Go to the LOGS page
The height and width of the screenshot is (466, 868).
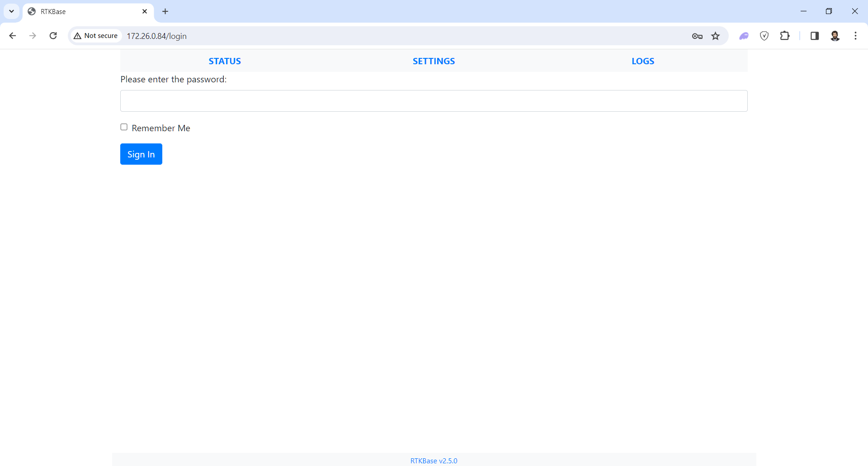(643, 61)
